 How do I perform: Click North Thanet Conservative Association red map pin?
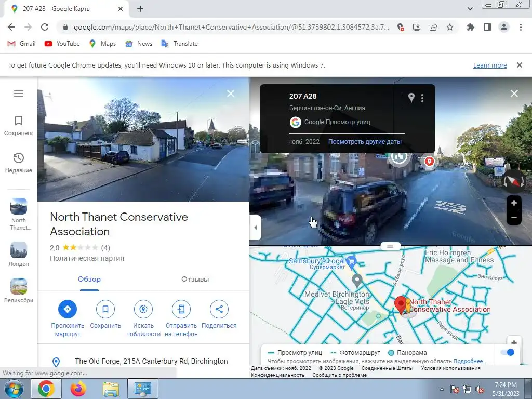(x=401, y=304)
